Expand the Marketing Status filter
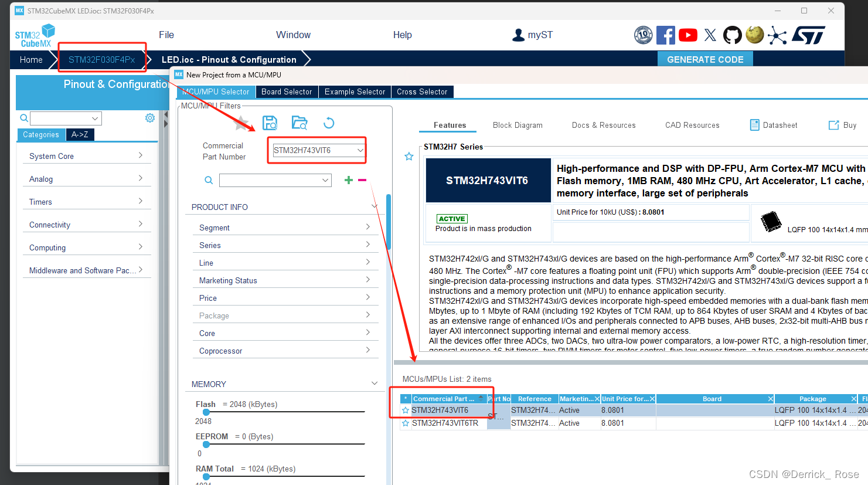Viewport: 868px width, 485px height. tap(368, 280)
